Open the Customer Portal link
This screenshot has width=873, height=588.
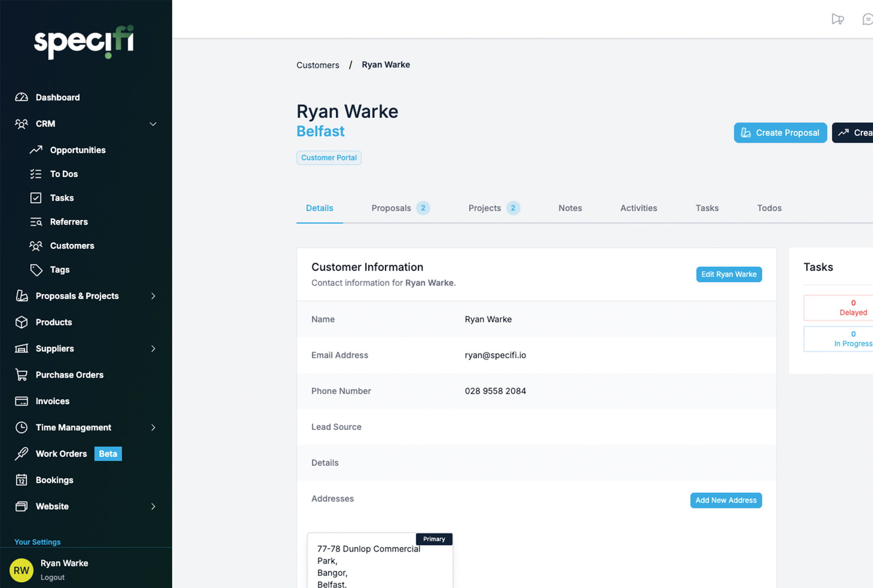coord(328,157)
